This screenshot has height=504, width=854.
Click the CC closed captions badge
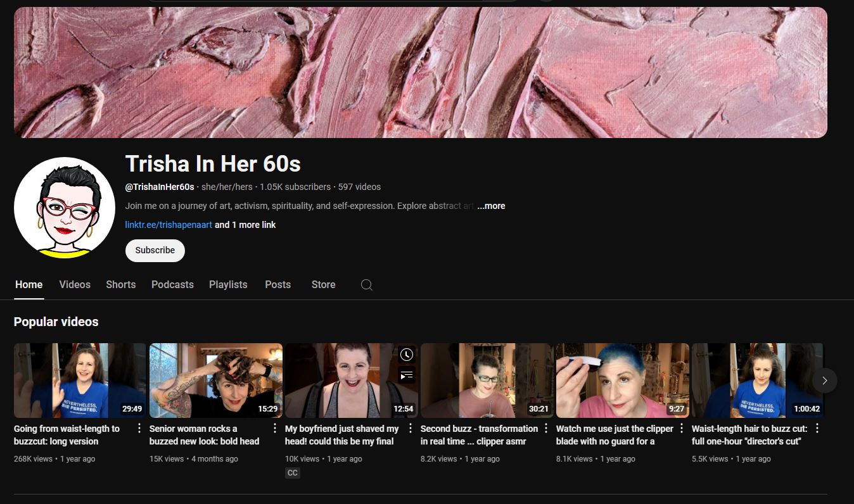tap(292, 473)
